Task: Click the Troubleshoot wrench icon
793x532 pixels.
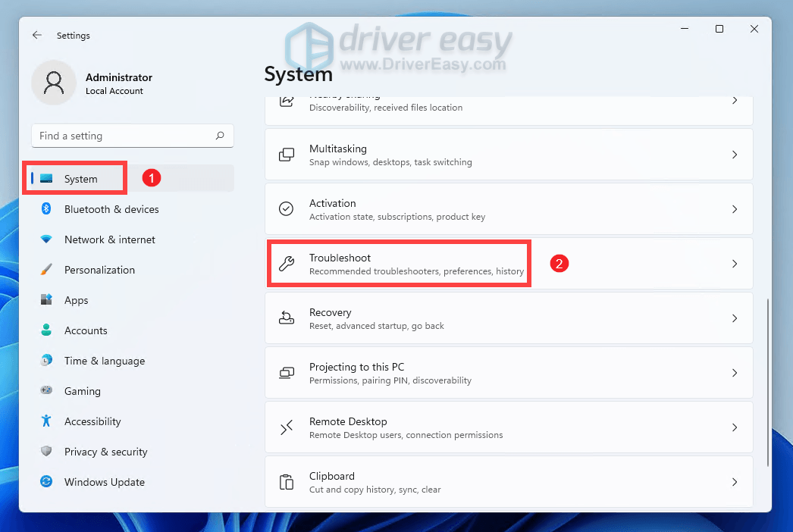Action: pyautogui.click(x=286, y=263)
